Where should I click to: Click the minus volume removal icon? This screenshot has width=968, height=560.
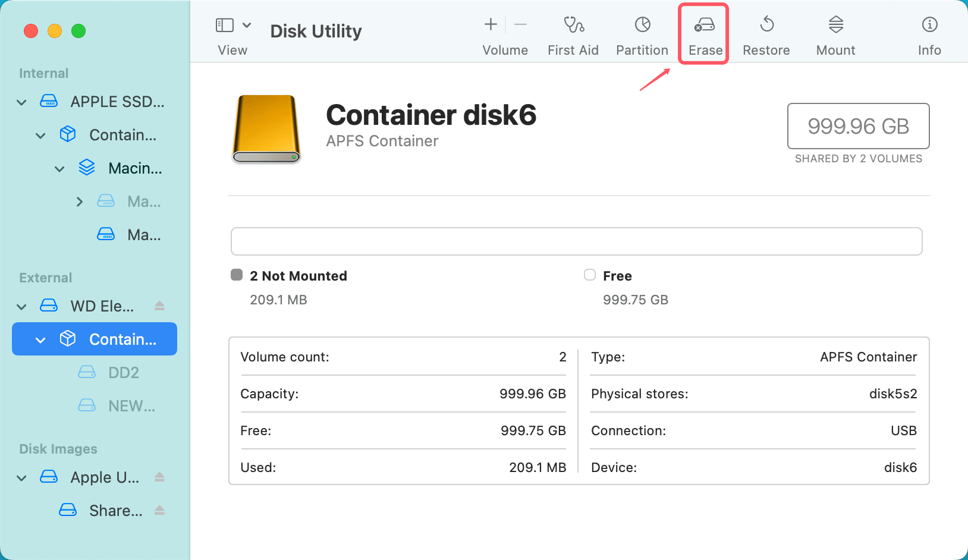(521, 25)
